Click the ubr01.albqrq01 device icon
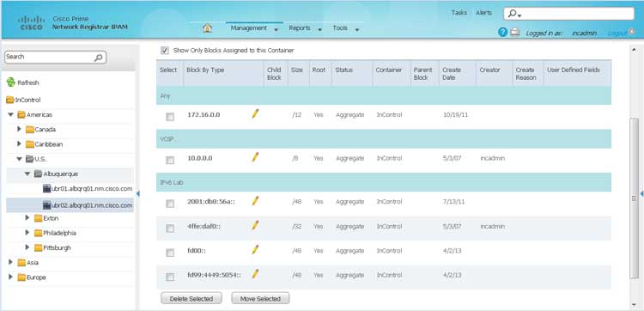 [x=46, y=188]
